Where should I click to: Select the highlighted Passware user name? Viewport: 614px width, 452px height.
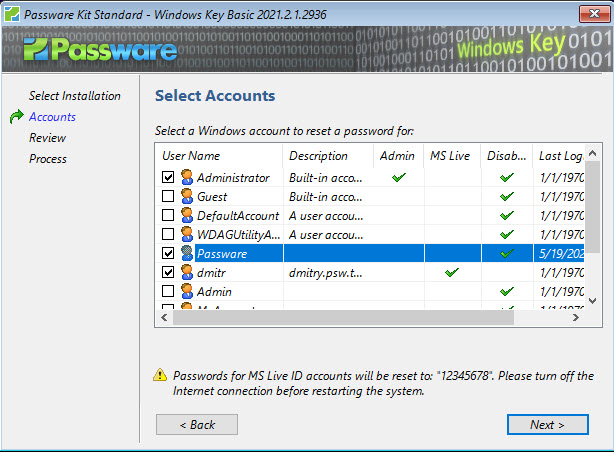(222, 254)
